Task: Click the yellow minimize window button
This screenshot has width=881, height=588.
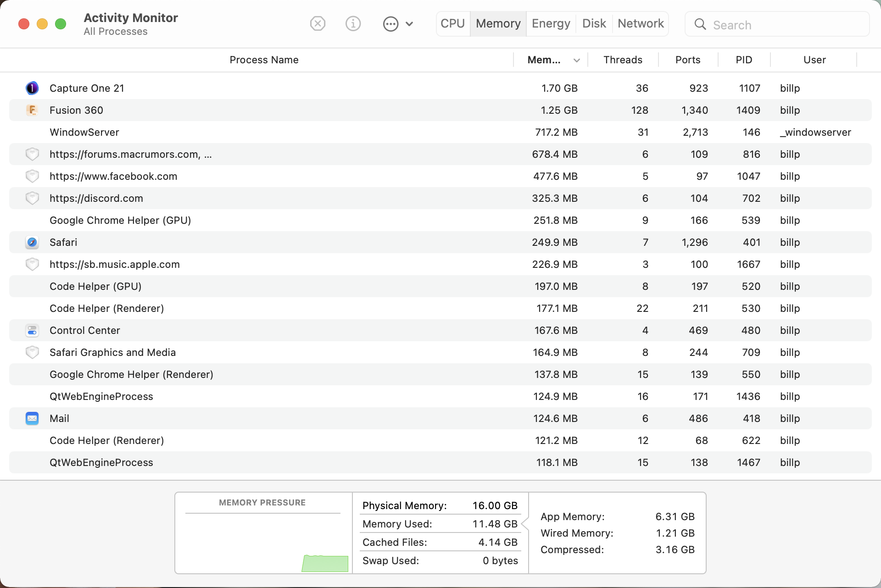Action: pyautogui.click(x=42, y=24)
